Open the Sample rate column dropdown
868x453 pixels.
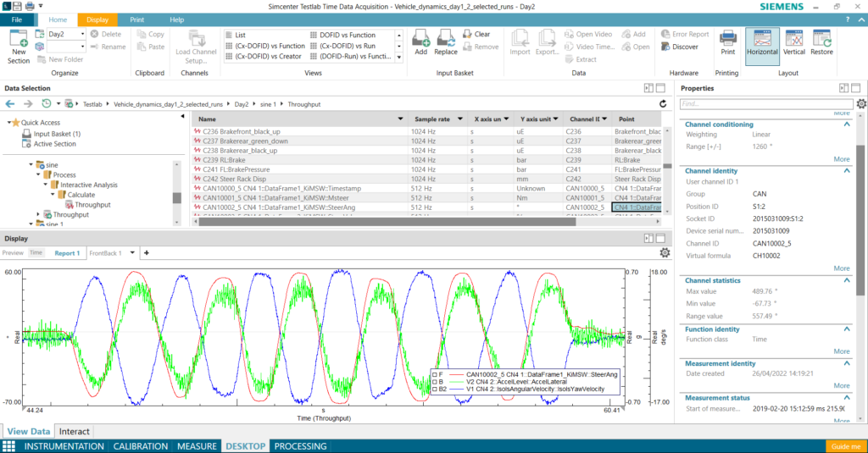(x=459, y=119)
